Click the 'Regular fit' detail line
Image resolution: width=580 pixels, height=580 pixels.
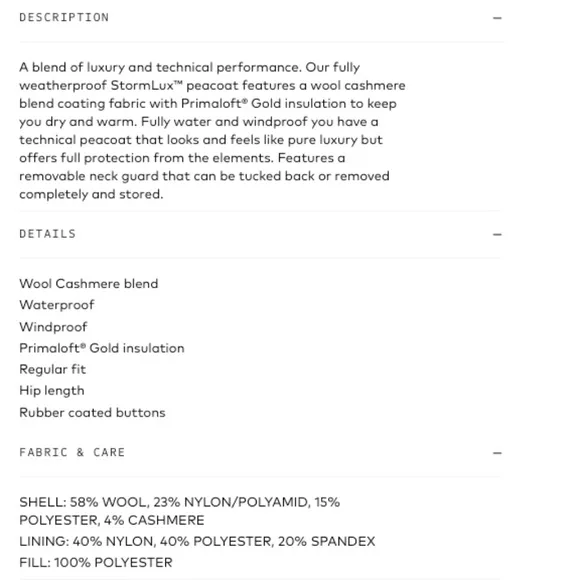click(x=53, y=370)
